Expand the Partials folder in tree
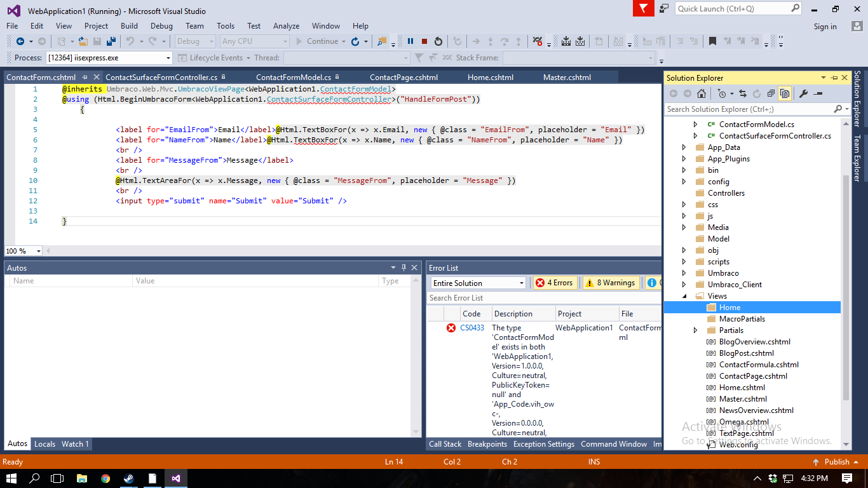The image size is (868, 488). click(695, 330)
